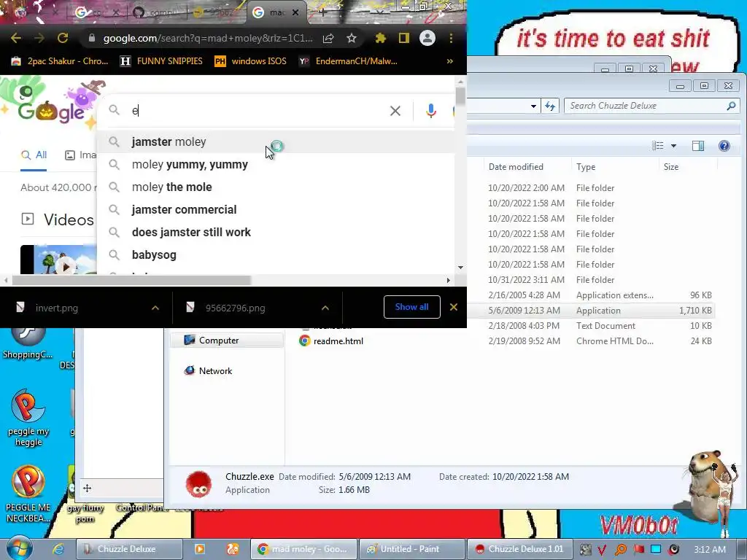The width and height of the screenshot is (747, 560).
Task: Open Explorer help with the question mark
Action: point(724,146)
